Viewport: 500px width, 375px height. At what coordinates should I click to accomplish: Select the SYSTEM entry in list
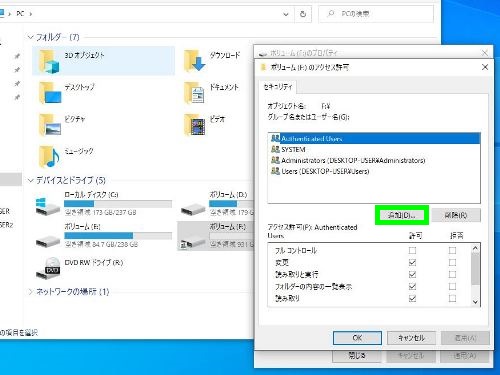(x=374, y=149)
